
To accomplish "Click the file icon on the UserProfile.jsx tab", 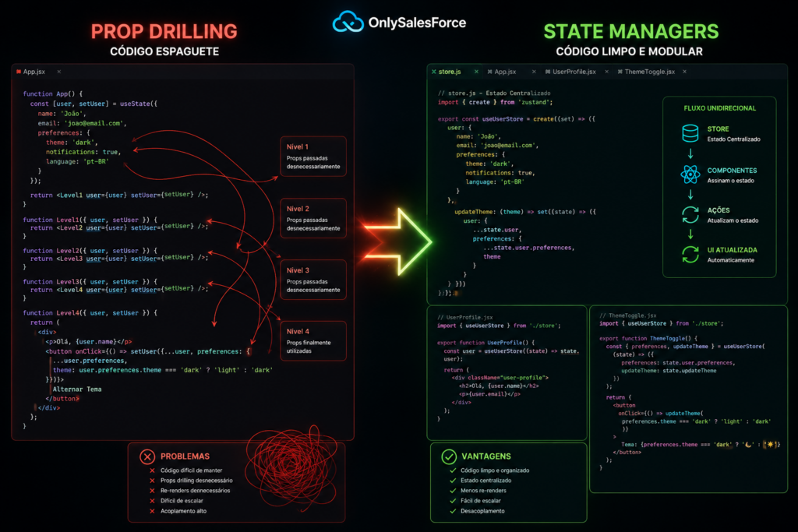I will coord(548,72).
